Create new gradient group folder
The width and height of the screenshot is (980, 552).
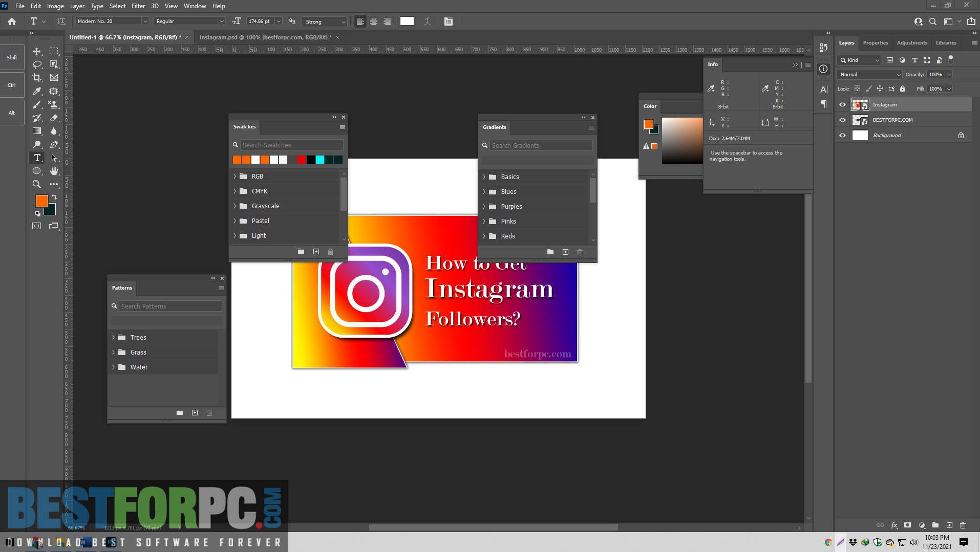[x=550, y=252]
